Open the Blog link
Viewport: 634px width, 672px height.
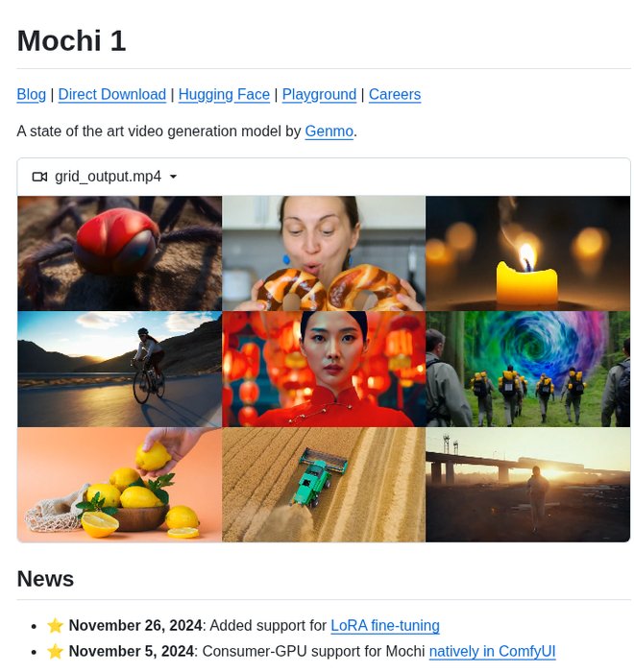point(32,94)
